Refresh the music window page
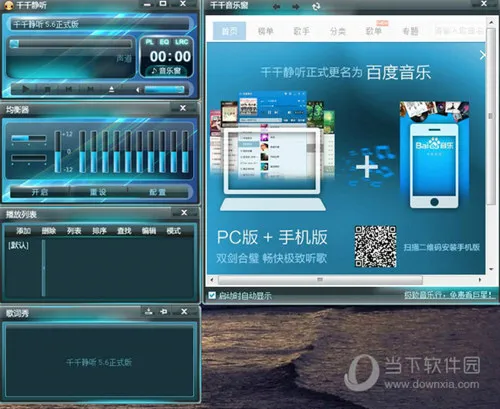Viewport: 500px width, 409px height. pyautogui.click(x=316, y=6)
